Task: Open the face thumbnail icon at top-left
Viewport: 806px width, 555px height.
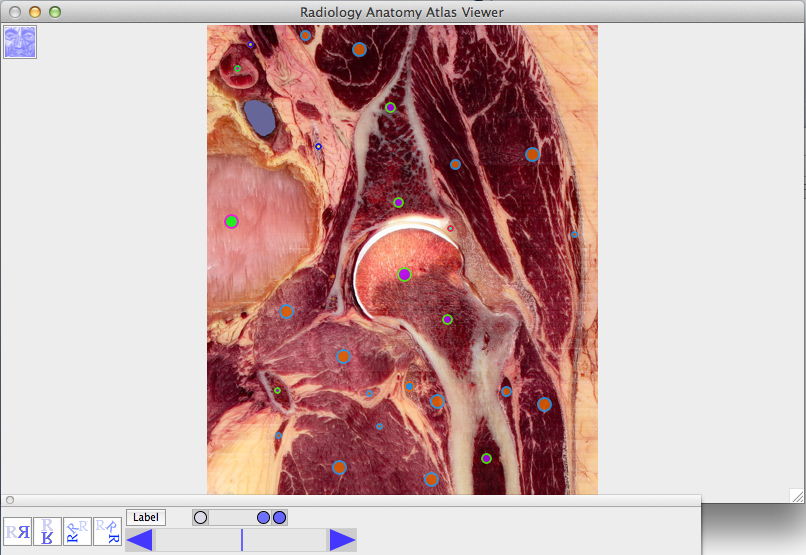Action: (x=20, y=42)
